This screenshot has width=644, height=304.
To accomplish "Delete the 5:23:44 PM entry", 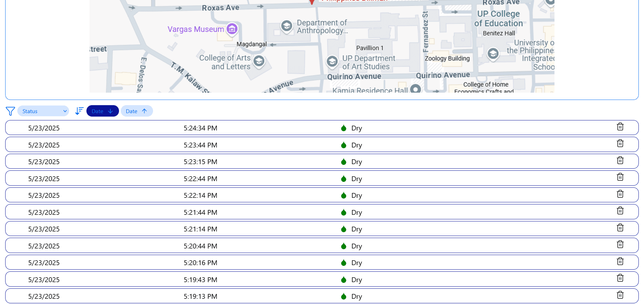I will (x=620, y=144).
